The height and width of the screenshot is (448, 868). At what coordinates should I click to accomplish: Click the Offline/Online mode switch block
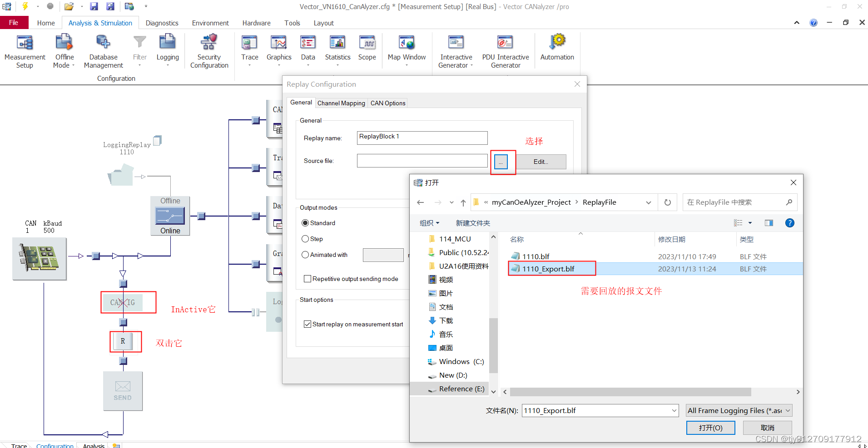click(x=170, y=216)
